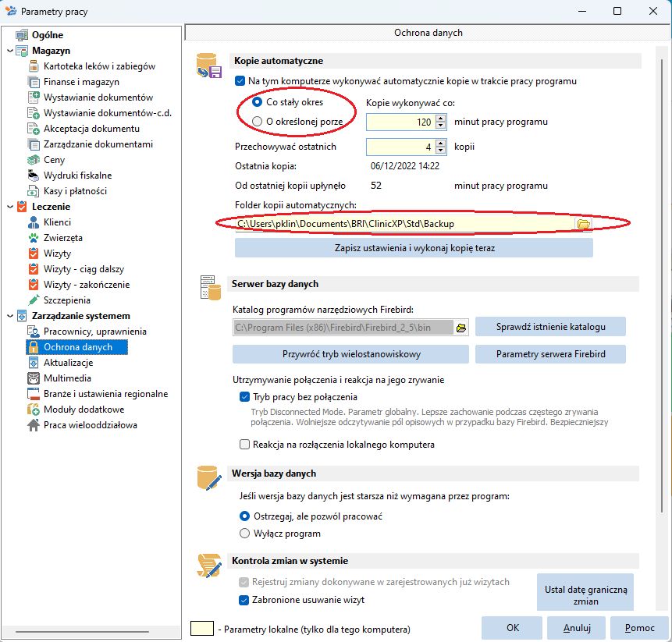Open the Wizyty settings page
The width and height of the screenshot is (672, 642).
tap(57, 254)
